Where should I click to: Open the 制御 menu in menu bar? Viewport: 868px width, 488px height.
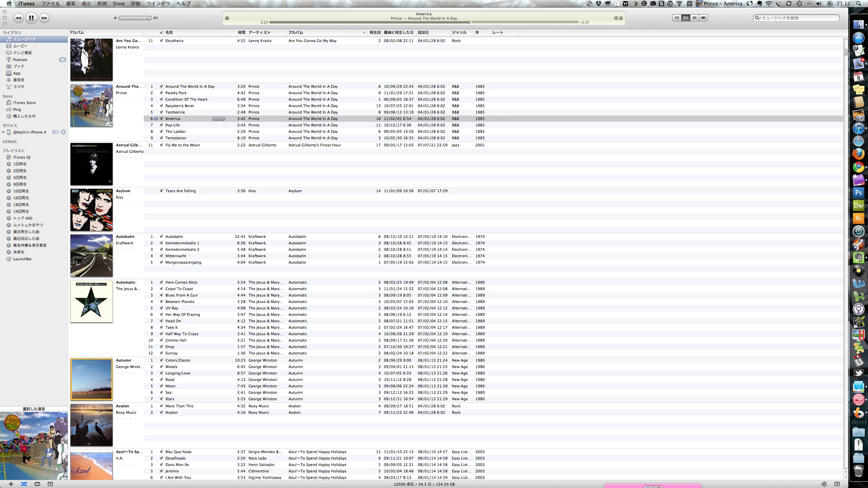(x=102, y=4)
